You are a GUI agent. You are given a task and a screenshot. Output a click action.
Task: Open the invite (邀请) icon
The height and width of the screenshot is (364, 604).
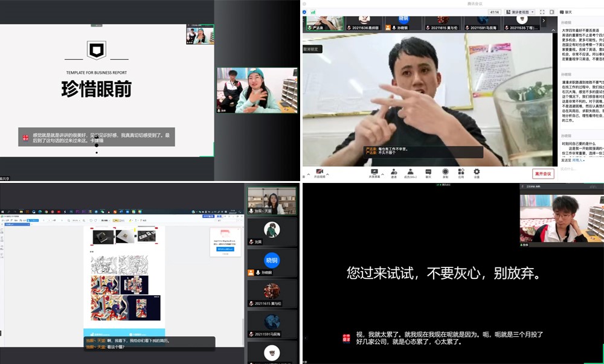(394, 173)
